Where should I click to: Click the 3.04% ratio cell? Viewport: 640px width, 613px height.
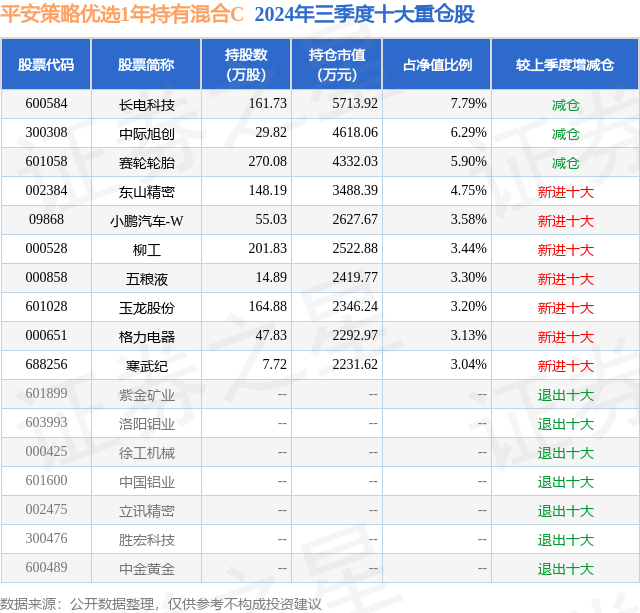click(x=469, y=364)
